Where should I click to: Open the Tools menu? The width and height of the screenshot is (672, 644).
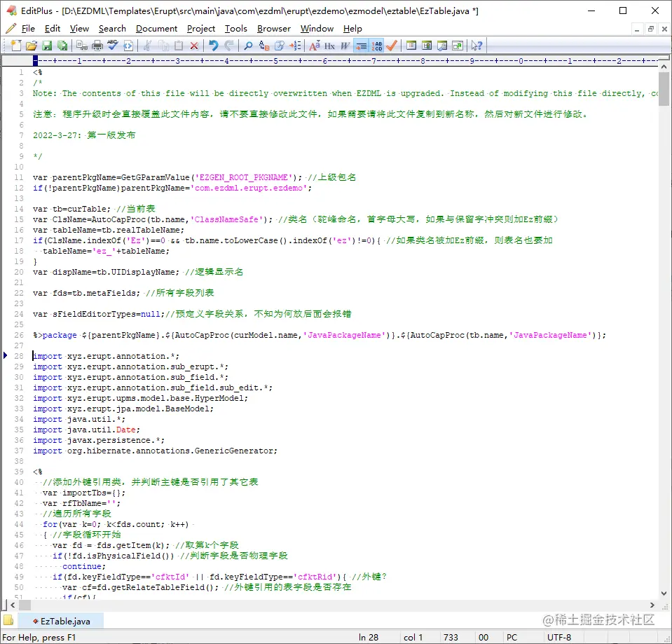[x=235, y=29]
